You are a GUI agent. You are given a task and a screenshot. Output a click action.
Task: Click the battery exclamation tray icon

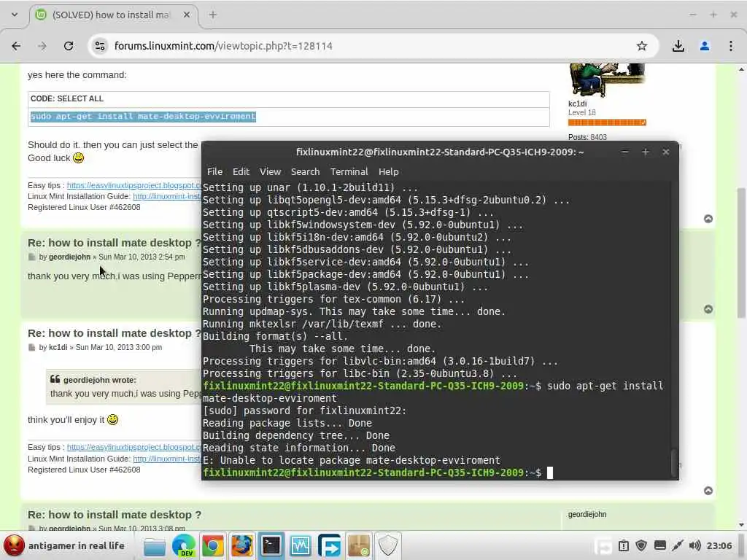coord(624,545)
